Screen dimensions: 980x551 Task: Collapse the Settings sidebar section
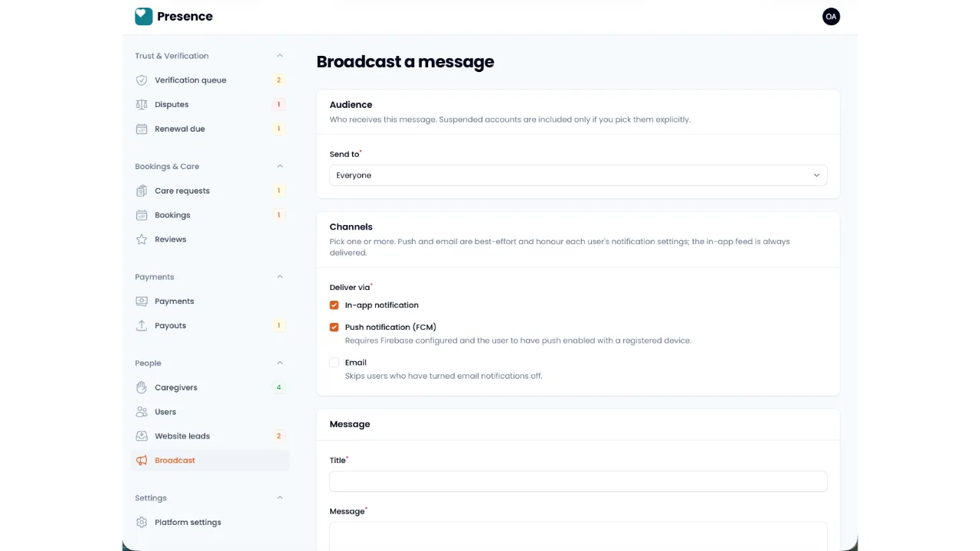point(279,498)
